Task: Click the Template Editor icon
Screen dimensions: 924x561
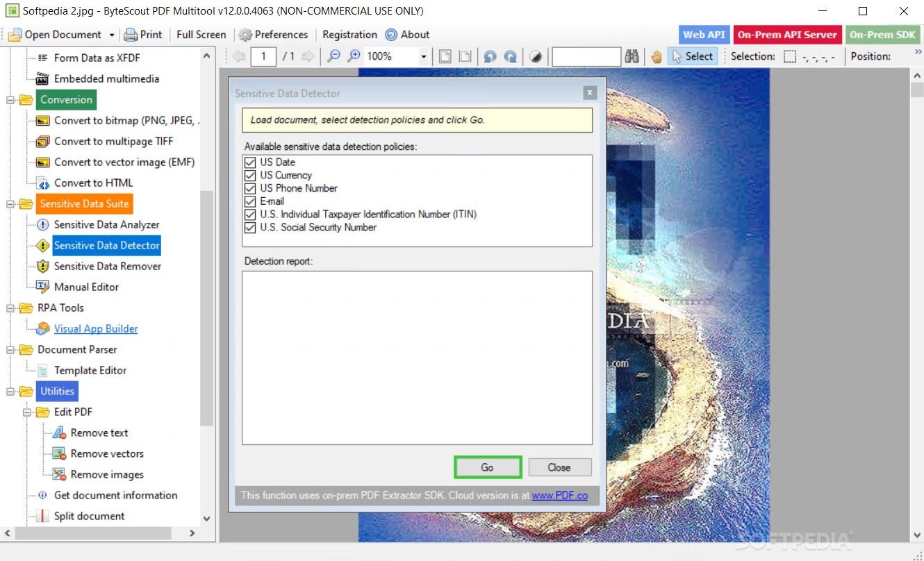Action: point(43,370)
